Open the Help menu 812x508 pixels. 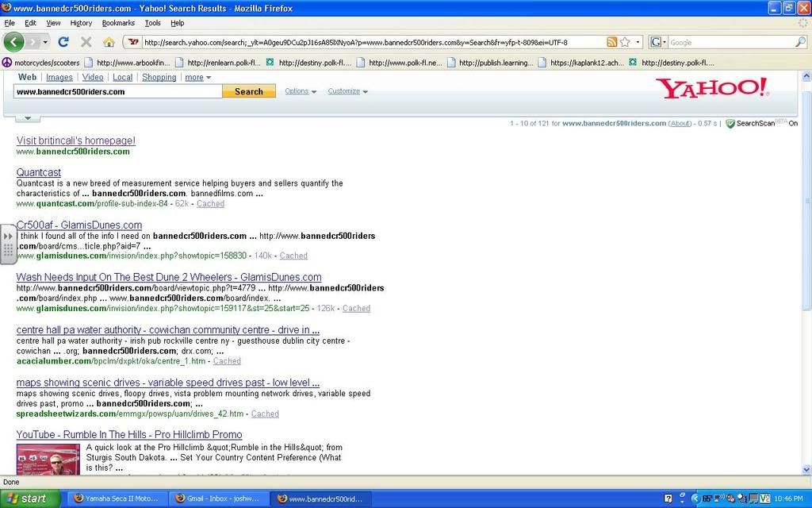(177, 23)
